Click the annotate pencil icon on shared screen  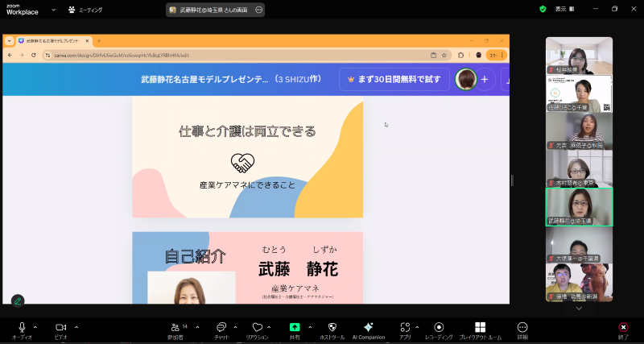tap(18, 300)
